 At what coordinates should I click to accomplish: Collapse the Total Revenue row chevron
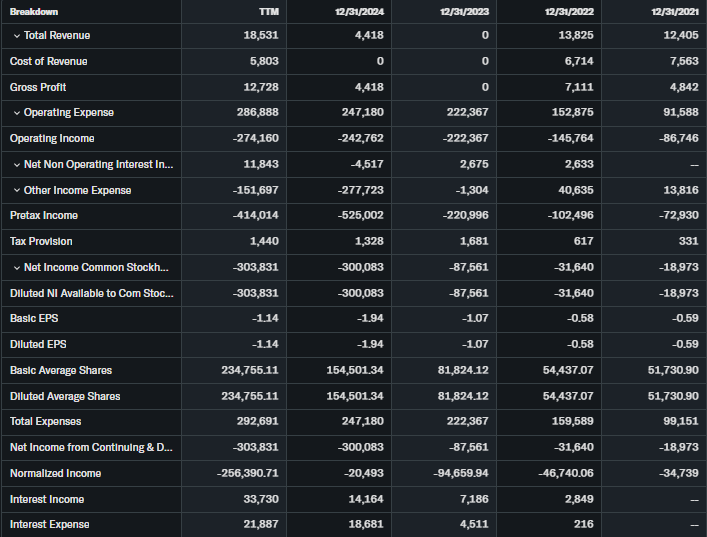[17, 36]
